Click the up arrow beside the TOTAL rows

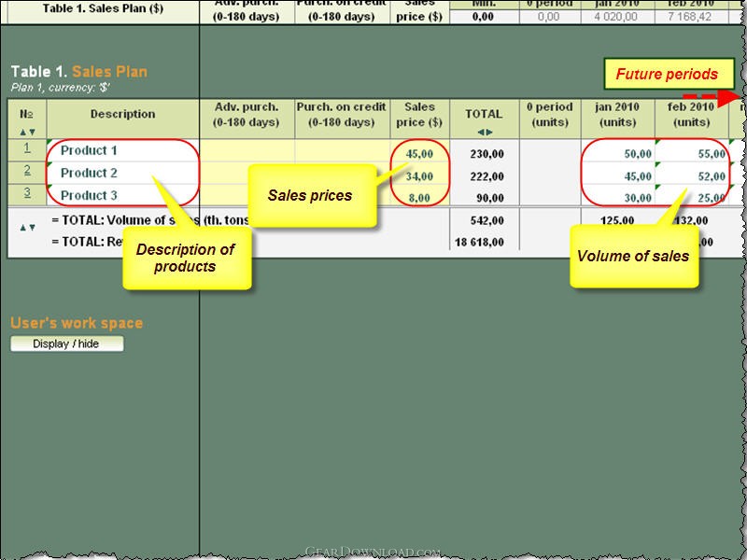[22, 228]
